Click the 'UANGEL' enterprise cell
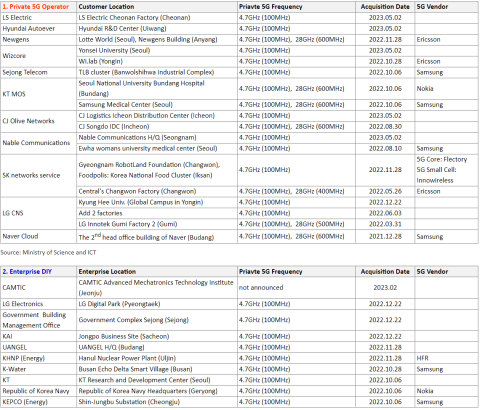480x410 pixels. click(39, 347)
